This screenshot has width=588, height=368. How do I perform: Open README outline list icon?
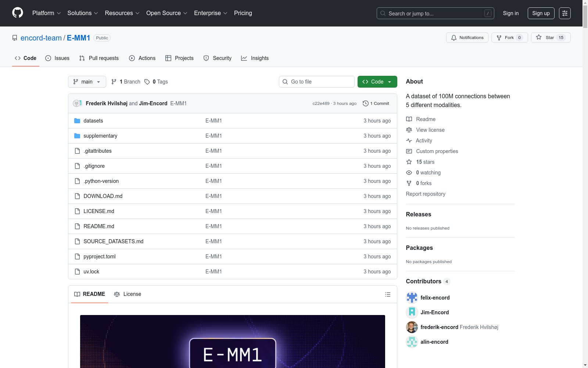coord(387,294)
